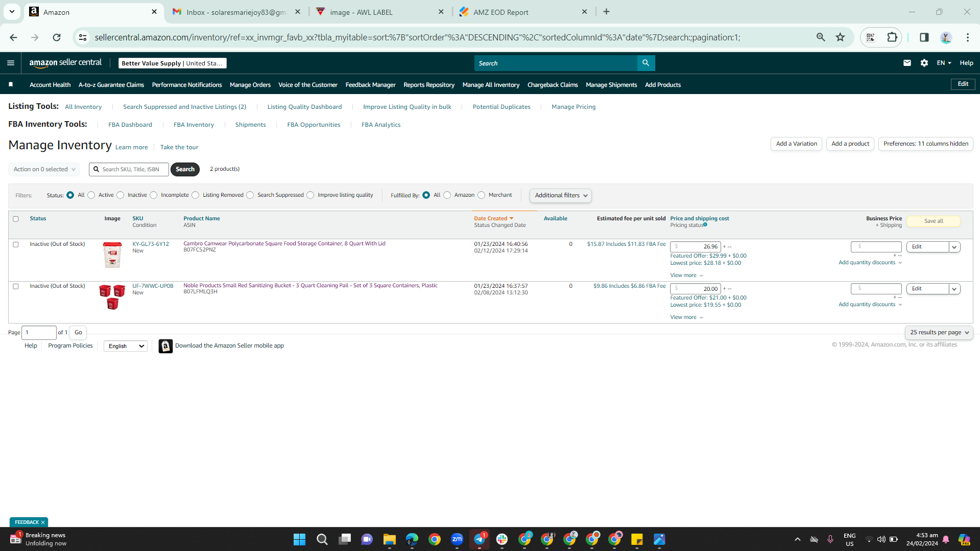Open Feedback Manager in the nav bar
The image size is (980, 551).
click(x=371, y=85)
